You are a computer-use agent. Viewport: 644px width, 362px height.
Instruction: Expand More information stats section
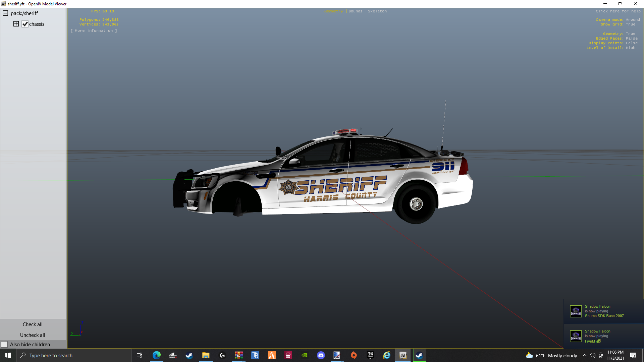pyautogui.click(x=94, y=31)
